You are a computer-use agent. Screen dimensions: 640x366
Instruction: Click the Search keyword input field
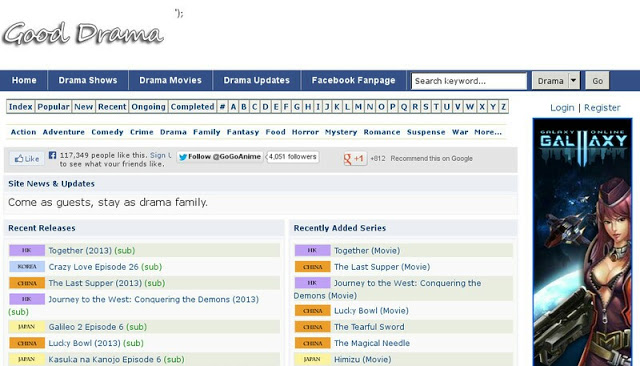click(469, 81)
